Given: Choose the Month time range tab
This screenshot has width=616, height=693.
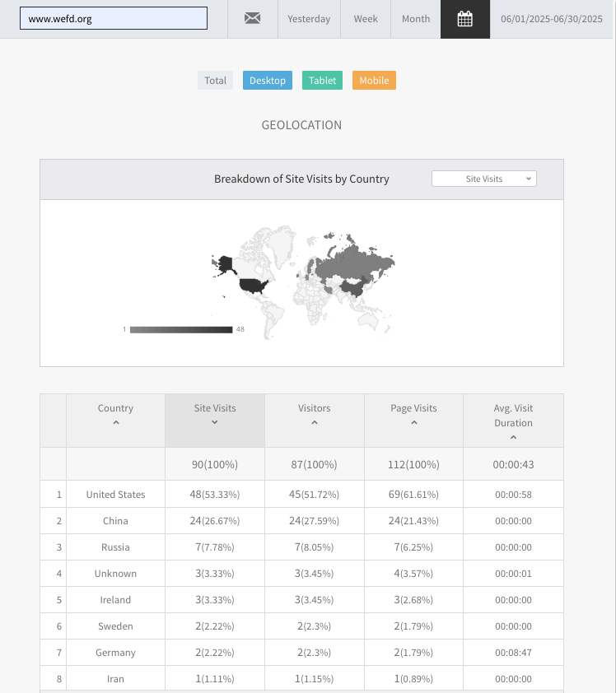Looking at the screenshot, I should (416, 19).
